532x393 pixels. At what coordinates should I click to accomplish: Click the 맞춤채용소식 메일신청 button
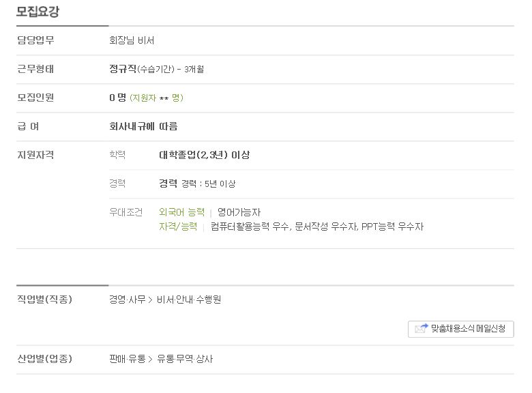tap(461, 329)
